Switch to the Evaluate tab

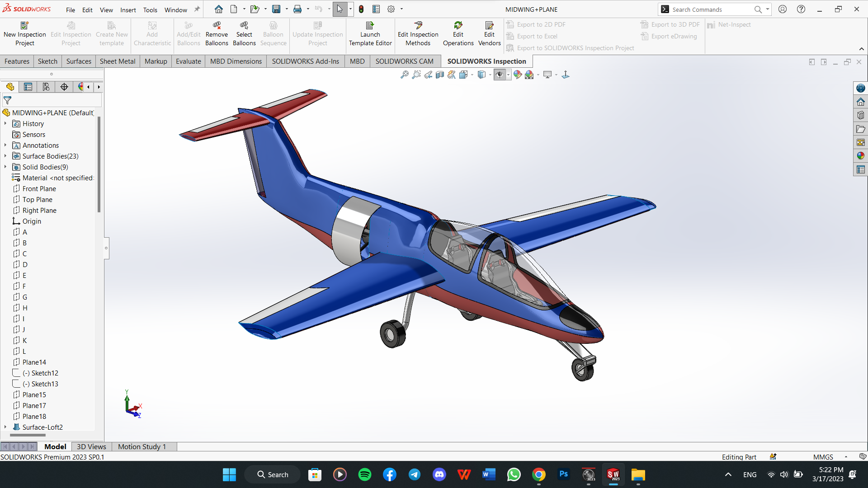click(x=188, y=61)
